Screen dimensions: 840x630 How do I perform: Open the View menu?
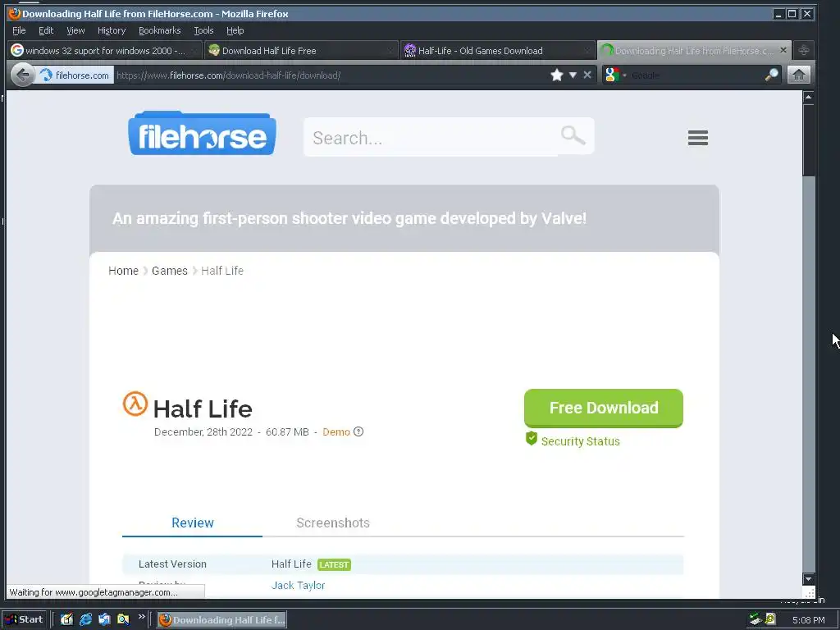[x=75, y=30]
